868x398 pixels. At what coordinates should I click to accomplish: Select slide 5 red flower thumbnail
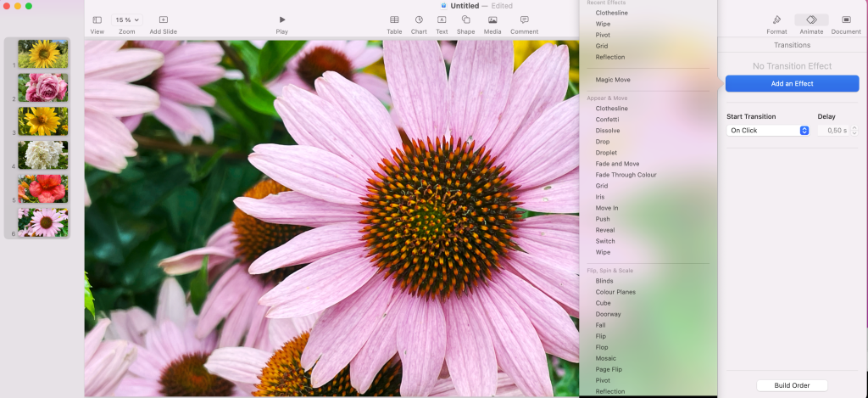[x=43, y=189]
